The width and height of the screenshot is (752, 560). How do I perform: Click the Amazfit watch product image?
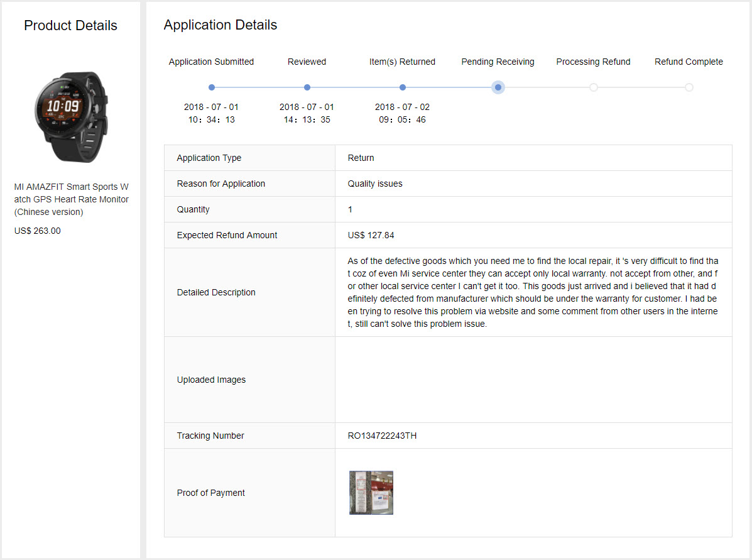[x=70, y=117]
